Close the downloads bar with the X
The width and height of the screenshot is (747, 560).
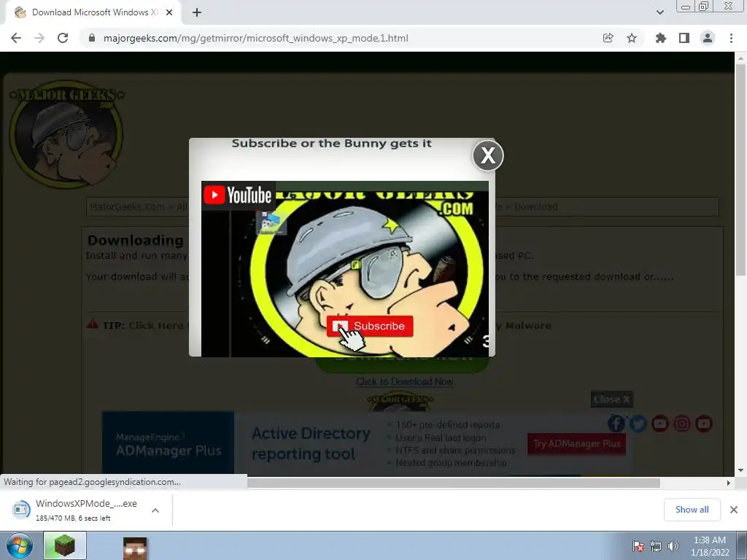click(x=734, y=510)
